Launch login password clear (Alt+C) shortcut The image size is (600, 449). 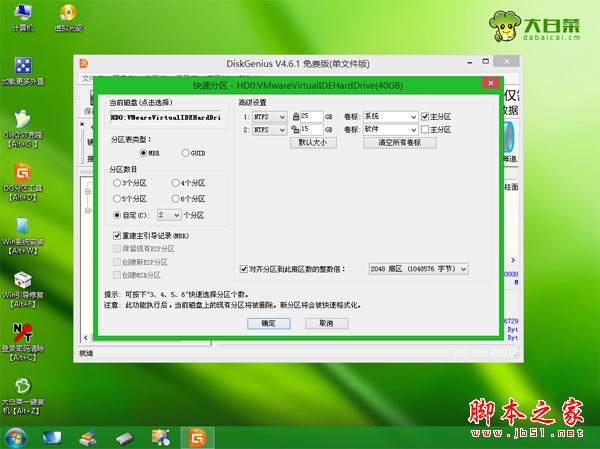tap(23, 342)
